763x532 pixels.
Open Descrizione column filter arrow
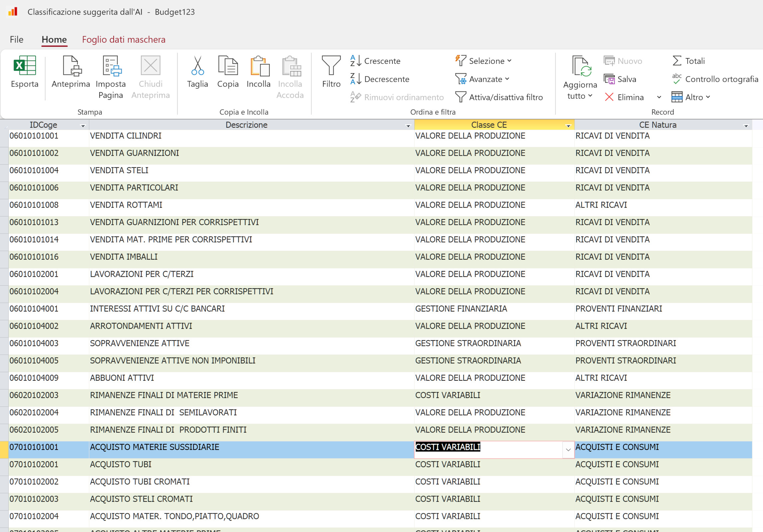point(408,126)
